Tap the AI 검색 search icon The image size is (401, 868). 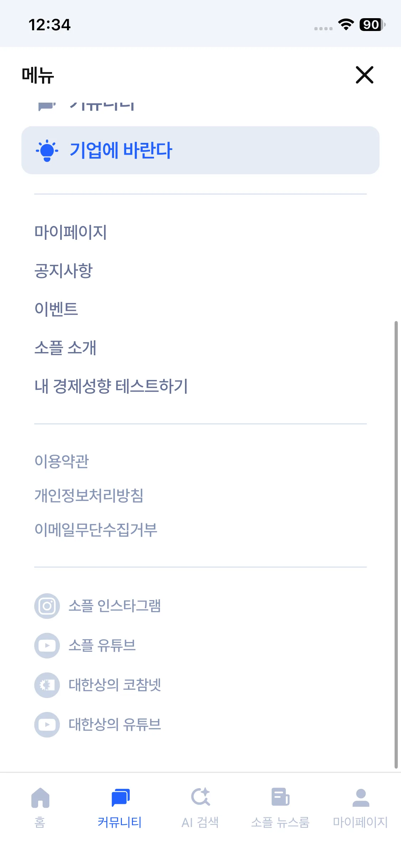pos(200,797)
